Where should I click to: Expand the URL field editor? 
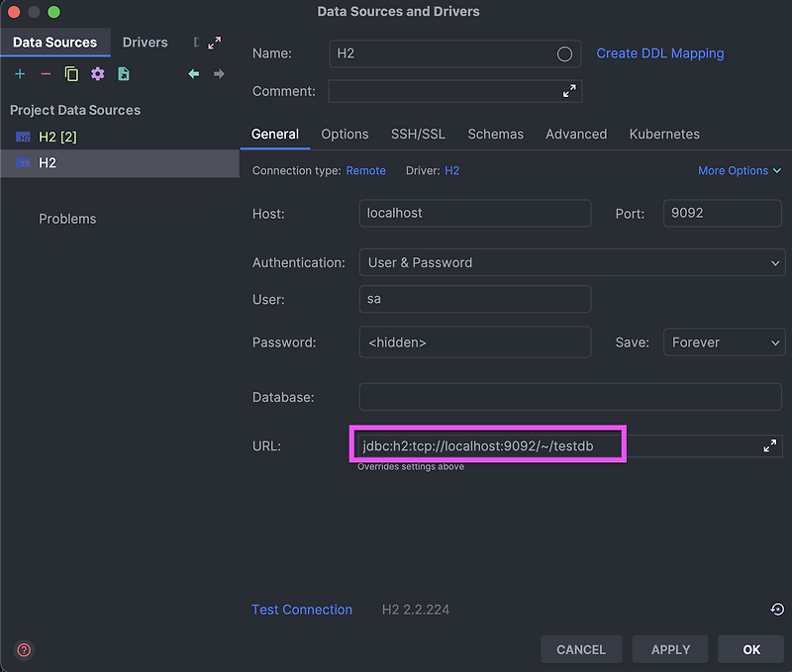(770, 445)
